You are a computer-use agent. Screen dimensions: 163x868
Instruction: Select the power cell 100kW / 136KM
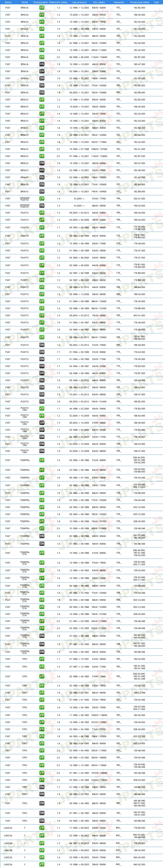pyautogui.click(x=99, y=715)
